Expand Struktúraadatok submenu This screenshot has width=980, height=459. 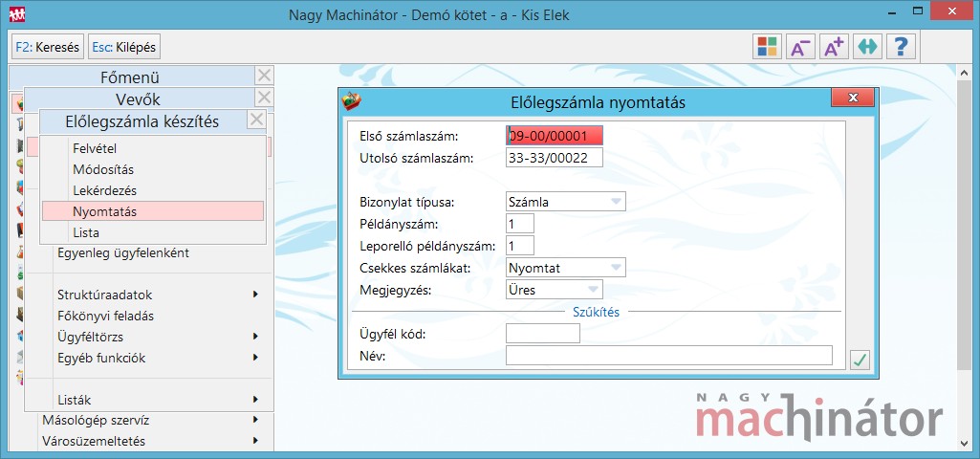pyautogui.click(x=158, y=295)
